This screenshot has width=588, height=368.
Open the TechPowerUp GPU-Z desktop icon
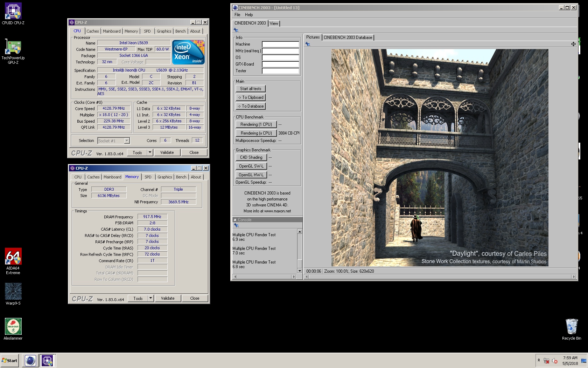click(13, 51)
